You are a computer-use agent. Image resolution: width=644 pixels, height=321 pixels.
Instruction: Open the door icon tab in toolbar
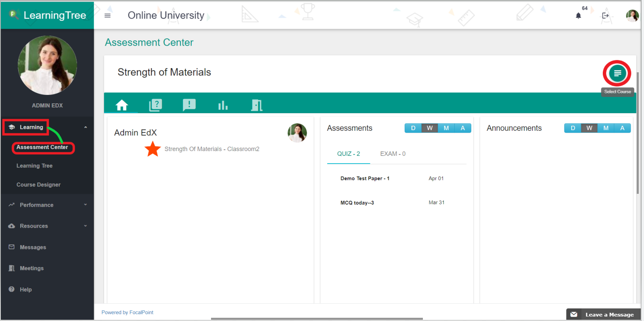(257, 105)
